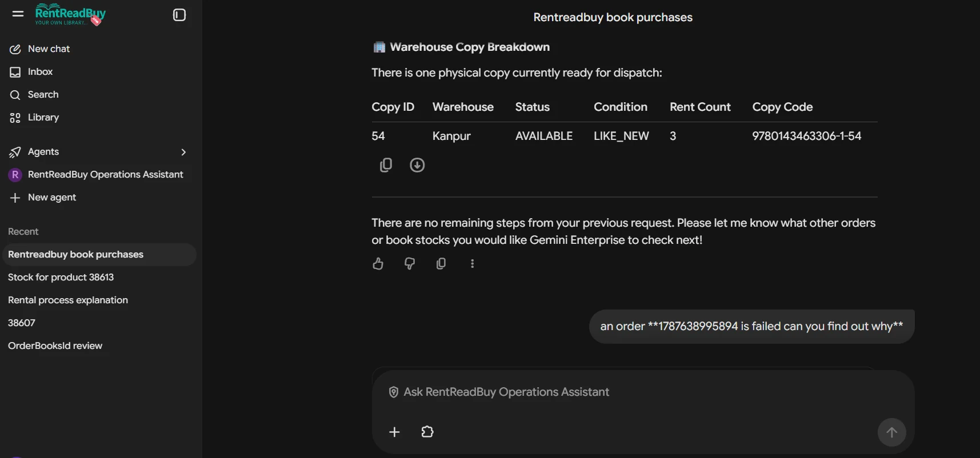Click the send arrow button
The height and width of the screenshot is (458, 980).
[891, 432]
